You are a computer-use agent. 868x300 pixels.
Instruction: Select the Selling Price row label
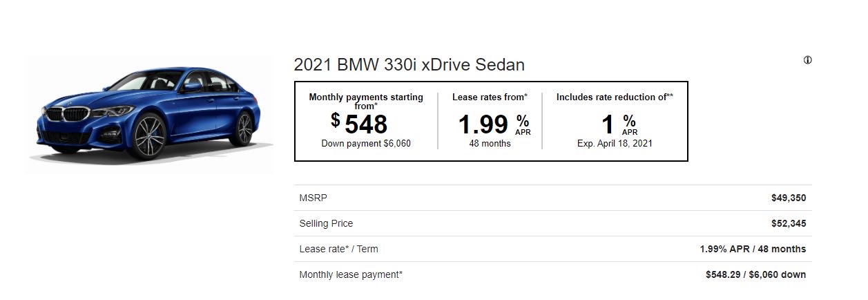click(326, 223)
